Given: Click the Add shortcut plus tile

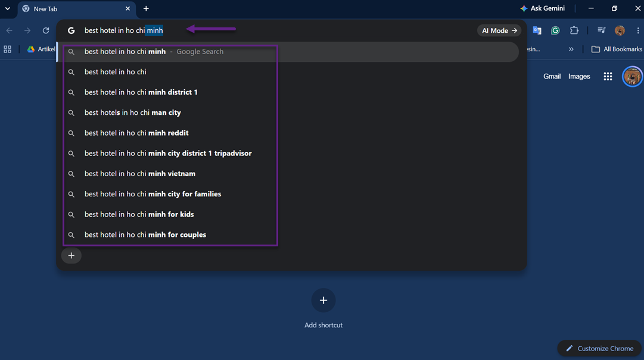Looking at the screenshot, I should tap(323, 300).
